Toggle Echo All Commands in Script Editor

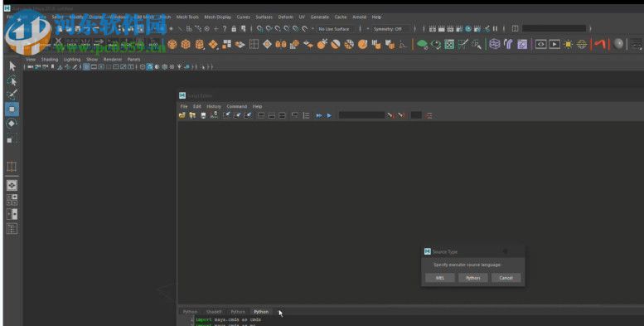(x=295, y=115)
